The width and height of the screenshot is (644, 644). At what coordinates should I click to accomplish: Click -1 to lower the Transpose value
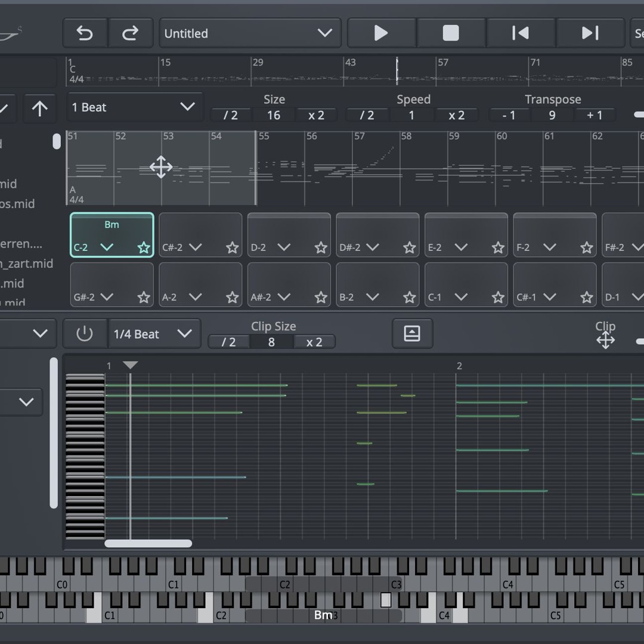(509, 115)
